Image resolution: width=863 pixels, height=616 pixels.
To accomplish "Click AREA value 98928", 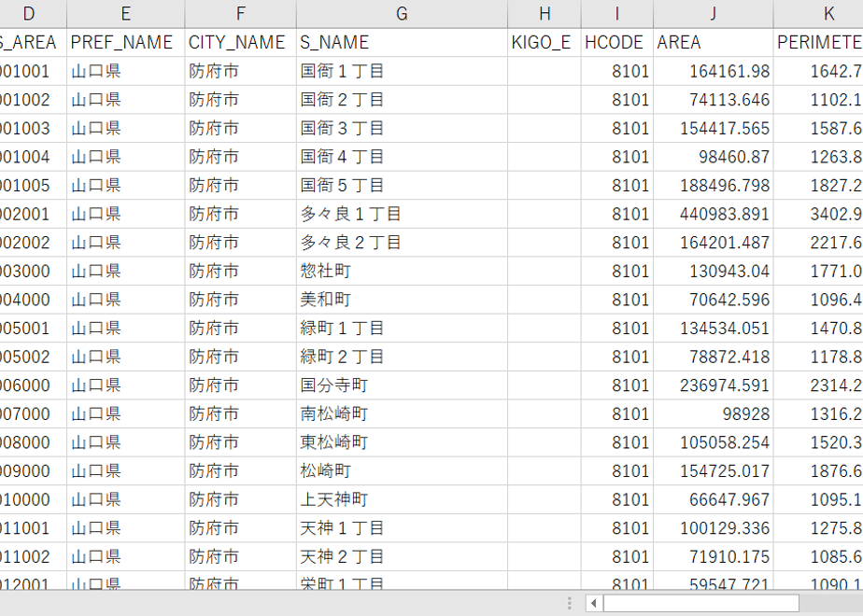I will pos(714,414).
